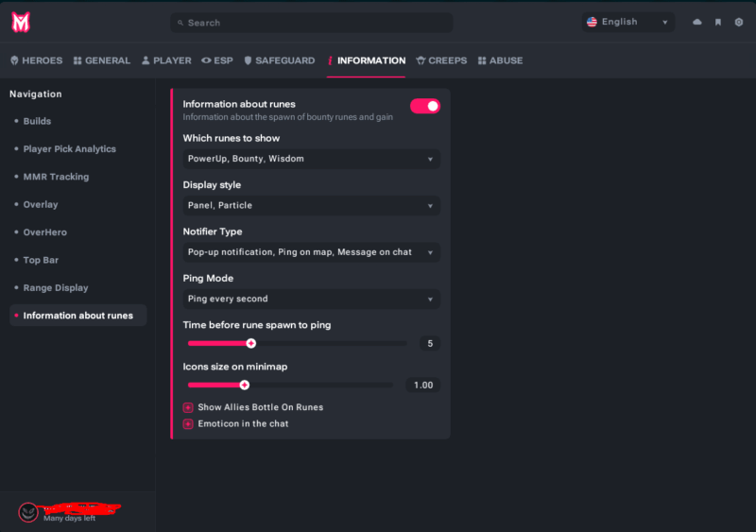Image resolution: width=756 pixels, height=532 pixels.
Task: Click the person icon beside PLAYER
Action: (146, 60)
